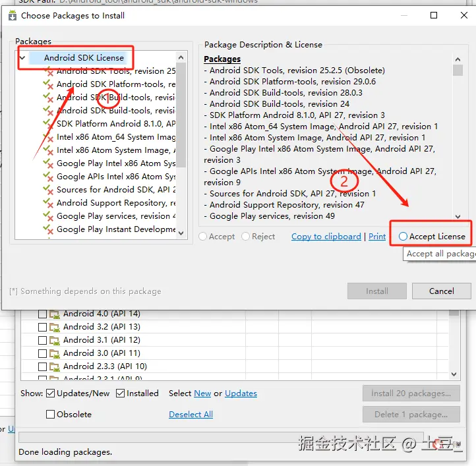The image size is (476, 466).
Task: Click the status icon beside Intel x86 Atom_64 System Image
Action: pyautogui.click(x=48, y=137)
